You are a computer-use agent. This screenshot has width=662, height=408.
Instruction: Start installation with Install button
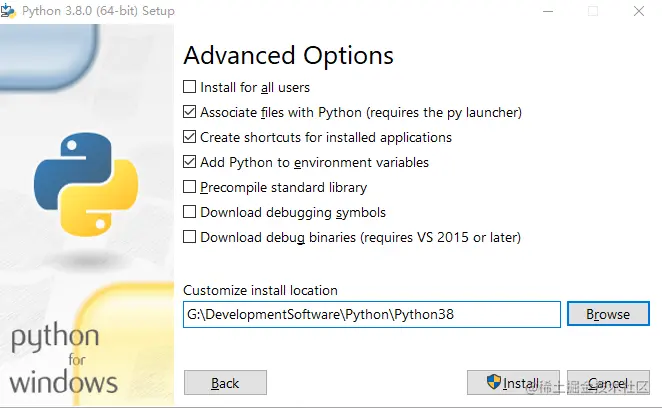pos(513,383)
